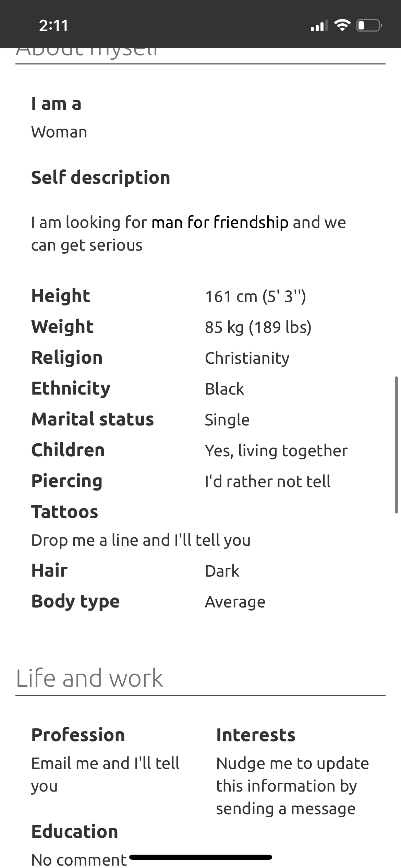Tap the cellular signal bars icon
401x868 pixels.
pyautogui.click(x=319, y=26)
